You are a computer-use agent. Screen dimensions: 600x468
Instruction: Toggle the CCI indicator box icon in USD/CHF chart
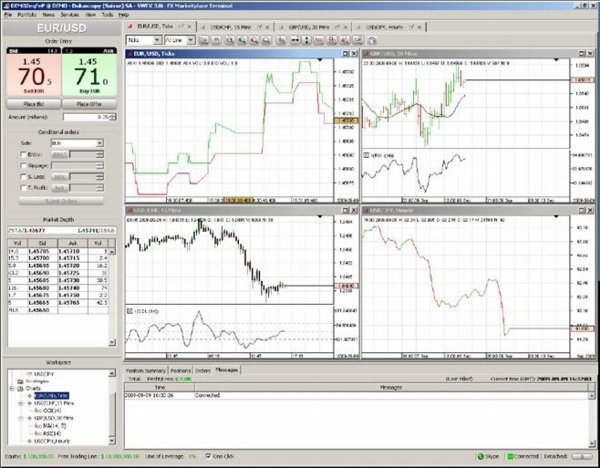click(130, 311)
